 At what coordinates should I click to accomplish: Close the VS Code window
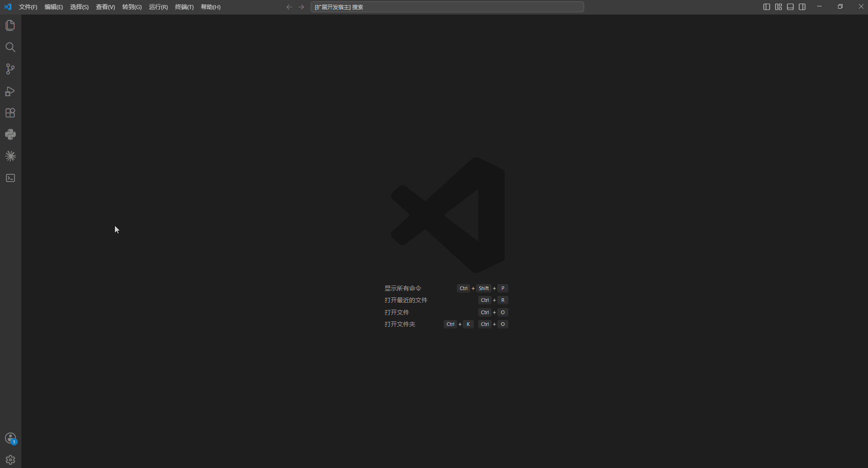(x=861, y=7)
